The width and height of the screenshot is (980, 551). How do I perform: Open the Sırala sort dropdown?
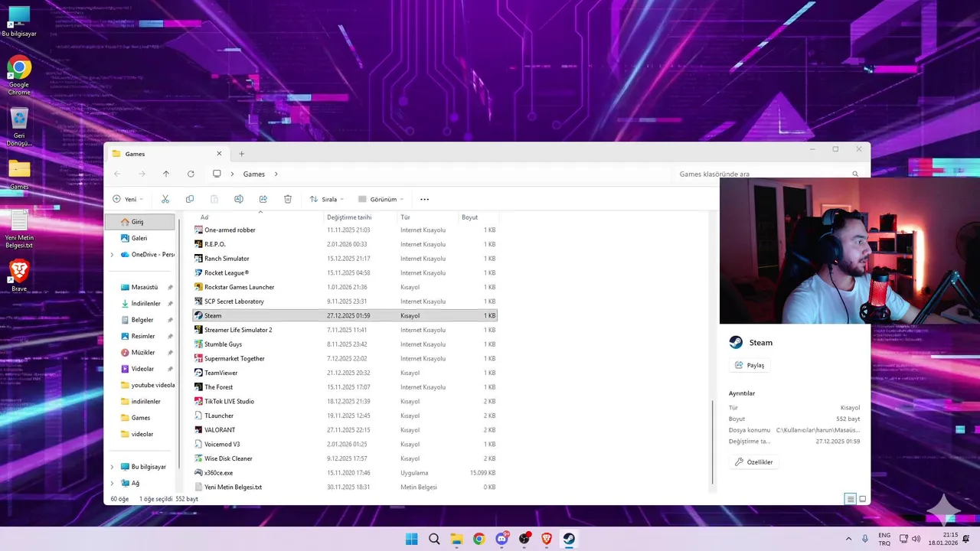click(327, 199)
